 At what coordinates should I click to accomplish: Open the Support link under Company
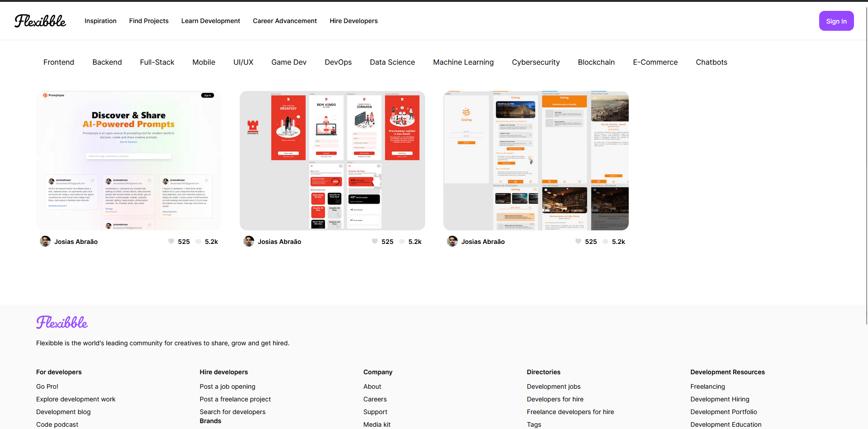tap(375, 412)
